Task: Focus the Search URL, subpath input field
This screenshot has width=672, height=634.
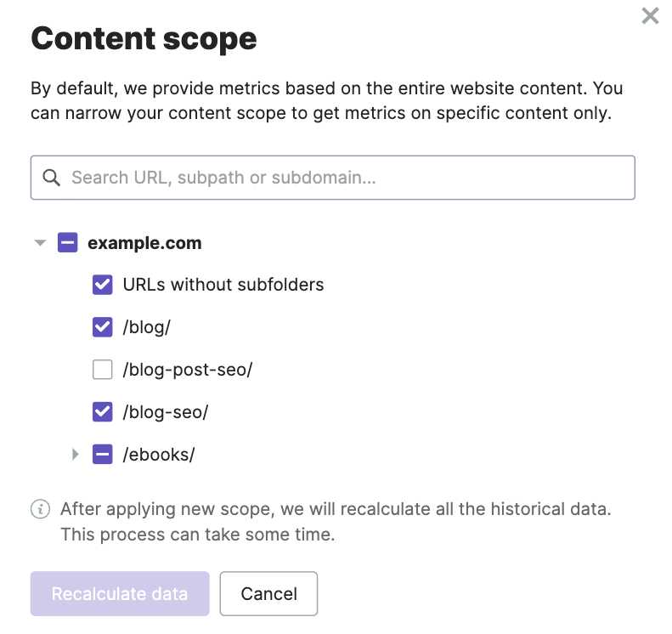Action: click(340, 178)
